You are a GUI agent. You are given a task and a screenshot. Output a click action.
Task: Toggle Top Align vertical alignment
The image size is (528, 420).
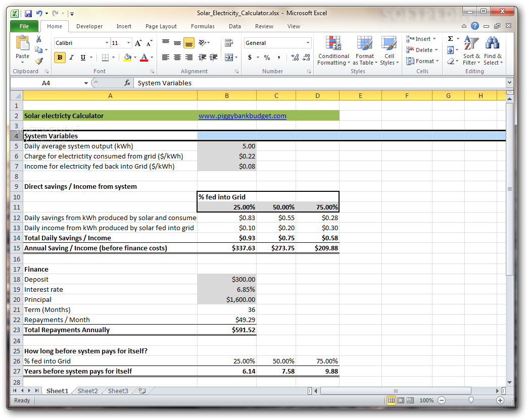pos(166,43)
